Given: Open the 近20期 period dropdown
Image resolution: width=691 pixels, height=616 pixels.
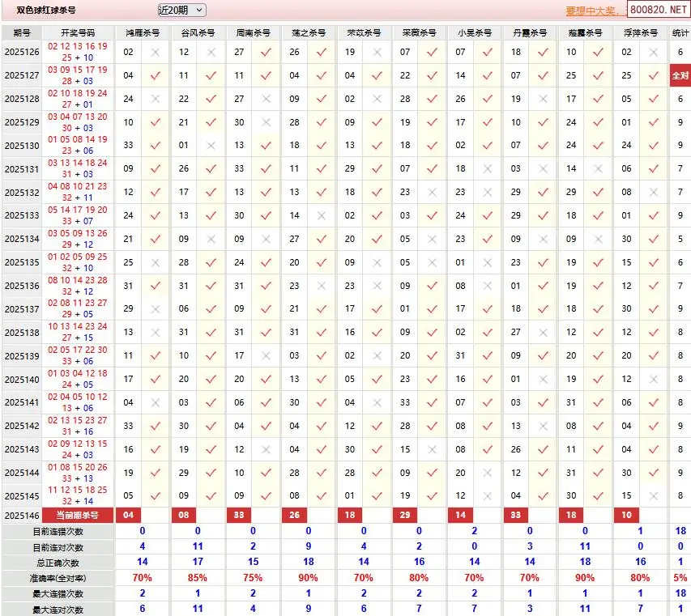Looking at the screenshot, I should (181, 10).
